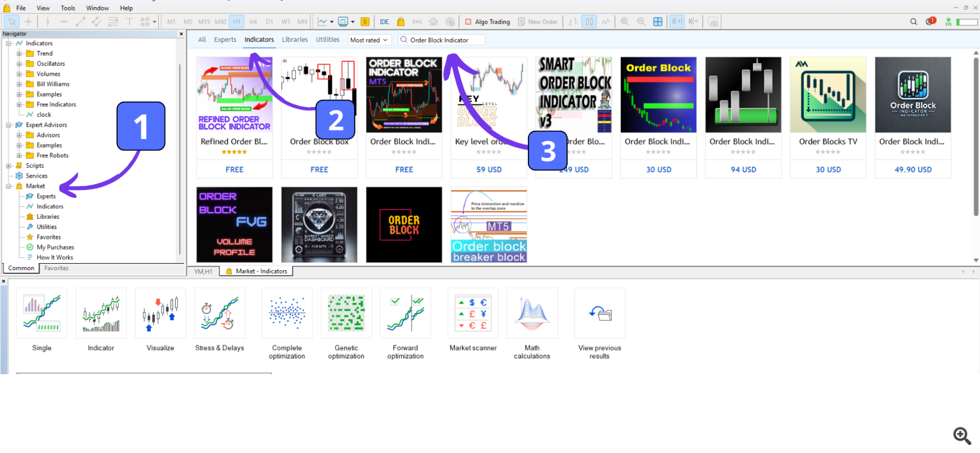Zoom in the chart
980x453 pixels.
pos(625,22)
